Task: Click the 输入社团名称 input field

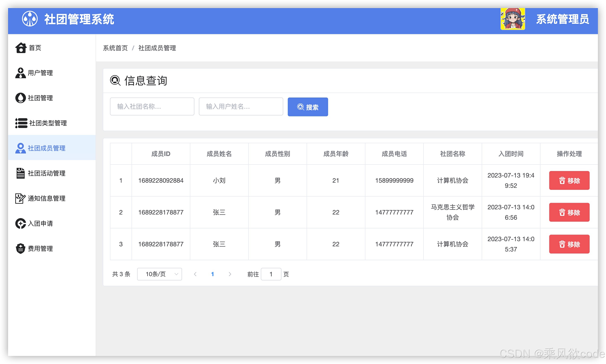Action: [152, 106]
